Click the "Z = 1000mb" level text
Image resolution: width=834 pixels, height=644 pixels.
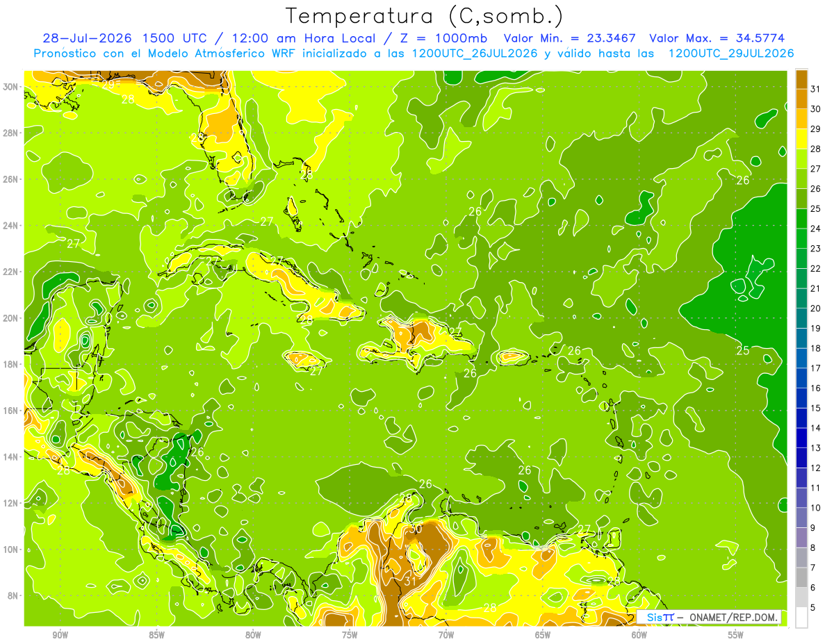442,38
